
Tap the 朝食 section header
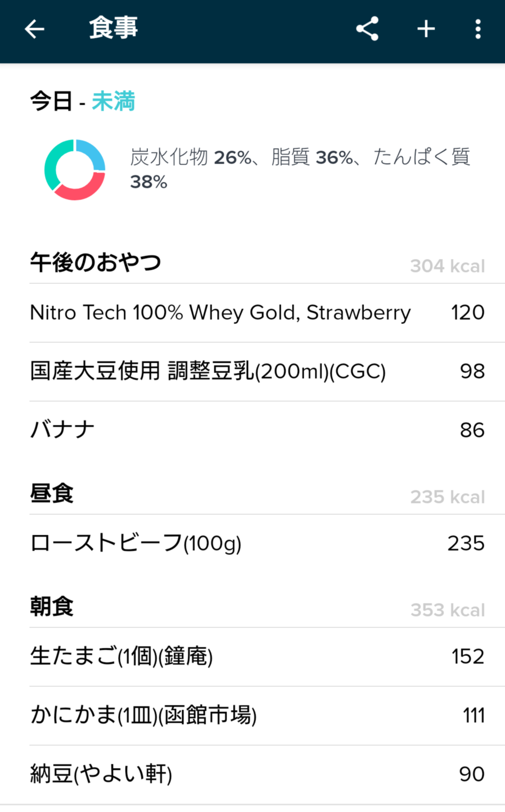pyautogui.click(x=52, y=606)
